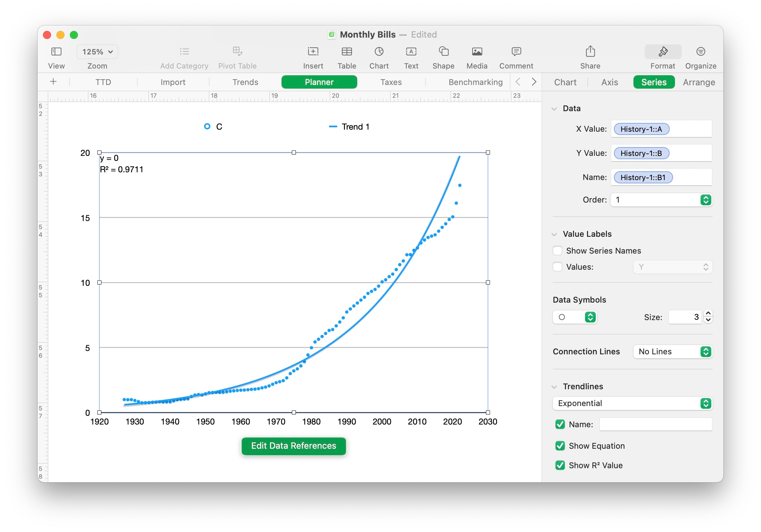Add a new sheet with plus button
This screenshot has width=761, height=532.
[x=53, y=82]
